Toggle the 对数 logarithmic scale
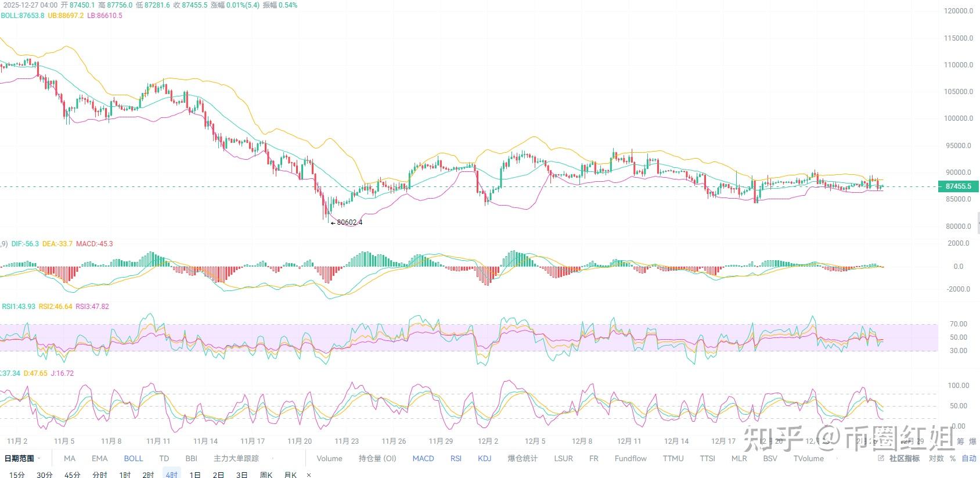The height and width of the screenshot is (478, 980). point(936,458)
